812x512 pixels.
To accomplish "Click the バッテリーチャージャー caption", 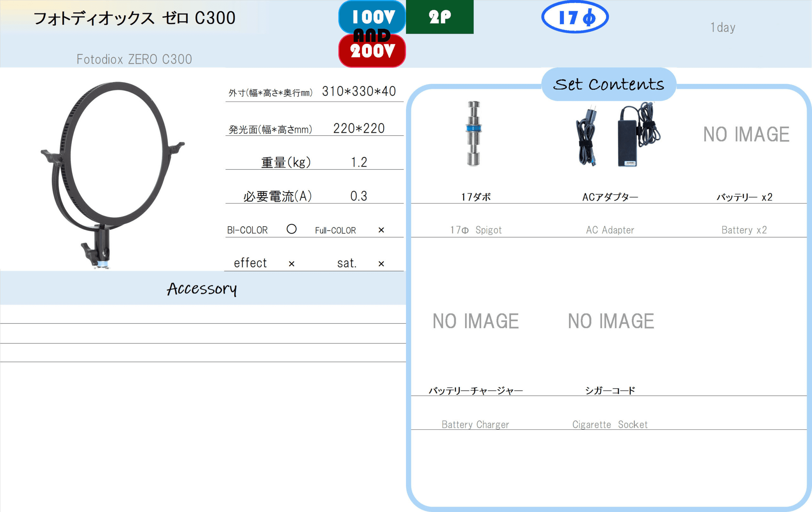I will click(475, 391).
